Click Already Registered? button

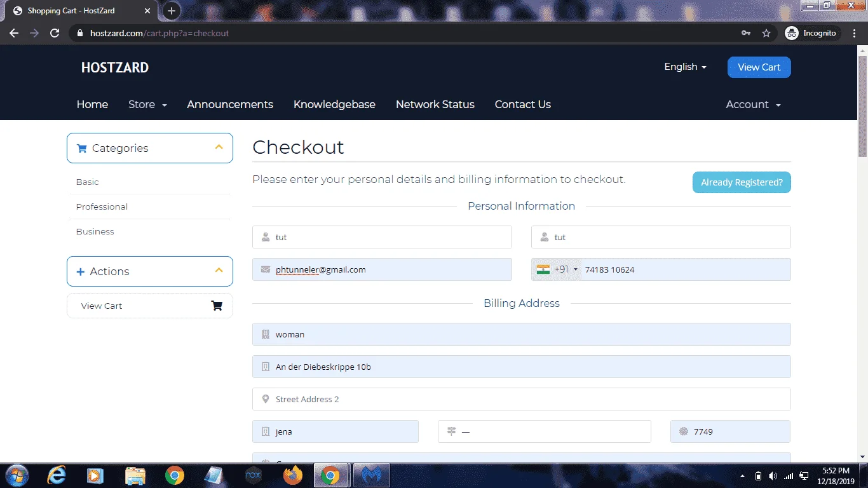pyautogui.click(x=742, y=182)
